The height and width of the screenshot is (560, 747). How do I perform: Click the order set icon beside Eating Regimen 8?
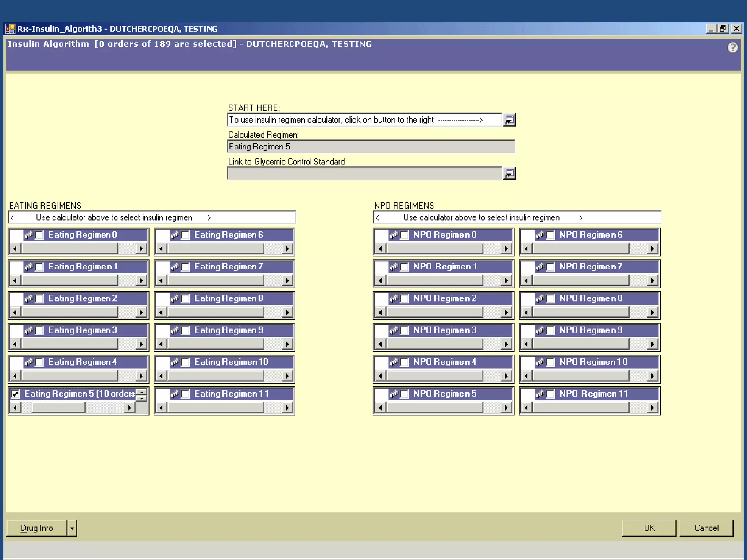(175, 299)
